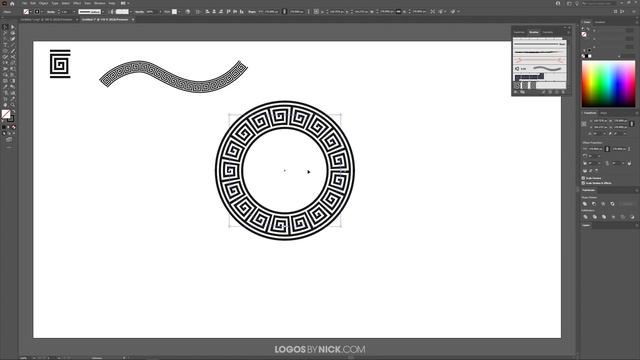Switch to Symbols tab in floating panel
The width and height of the screenshot is (640, 360).
click(548, 32)
